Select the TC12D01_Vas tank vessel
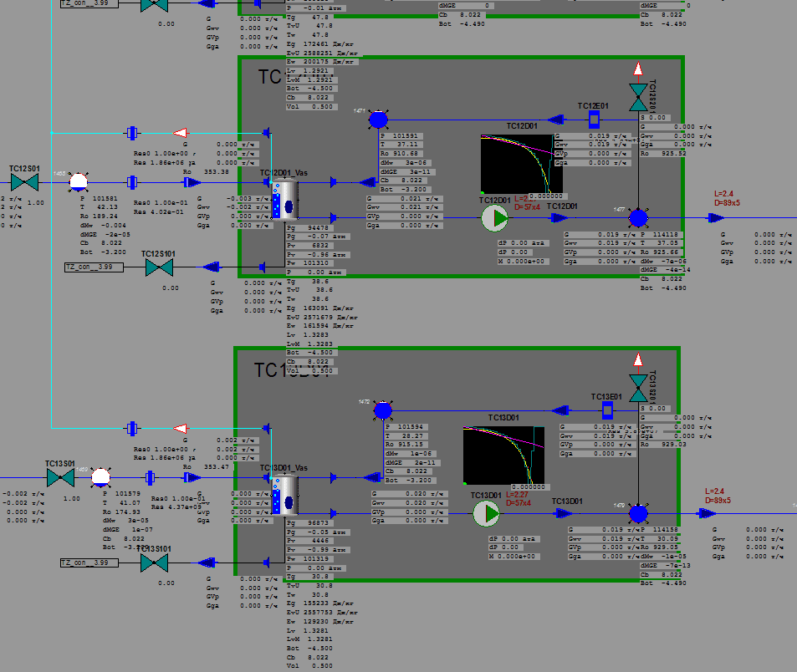 pos(284,200)
